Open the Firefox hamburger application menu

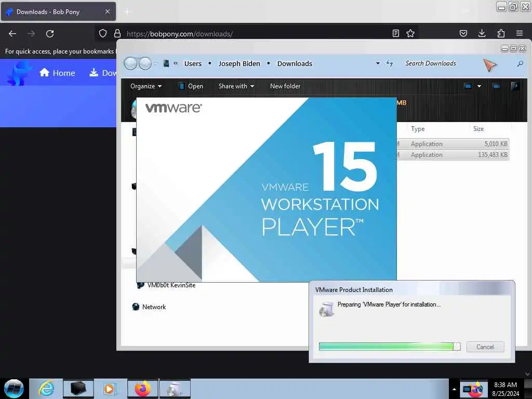(520, 33)
